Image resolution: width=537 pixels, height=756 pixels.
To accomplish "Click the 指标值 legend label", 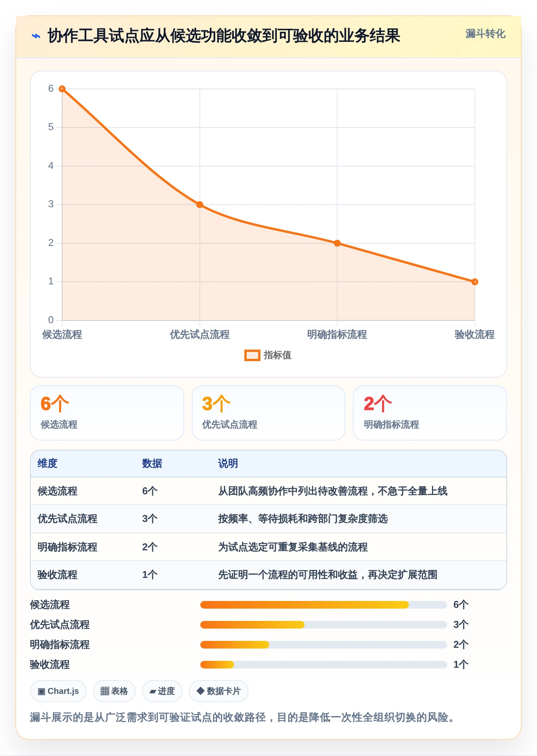I will [x=277, y=355].
